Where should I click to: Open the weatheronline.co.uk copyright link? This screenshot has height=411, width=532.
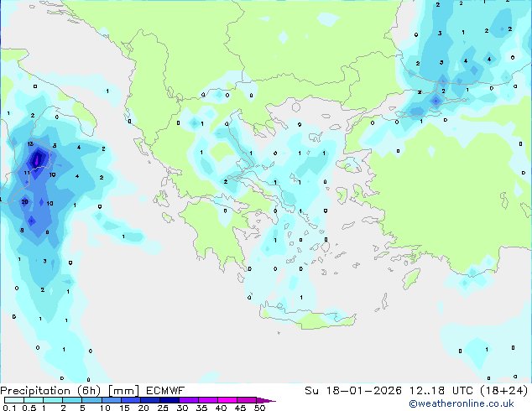[x=462, y=403]
